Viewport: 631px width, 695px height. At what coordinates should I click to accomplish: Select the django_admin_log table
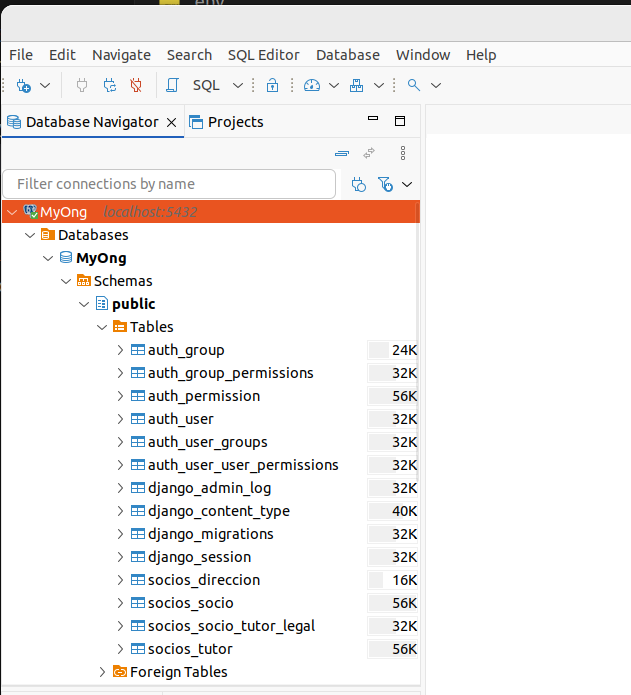pyautogui.click(x=209, y=488)
